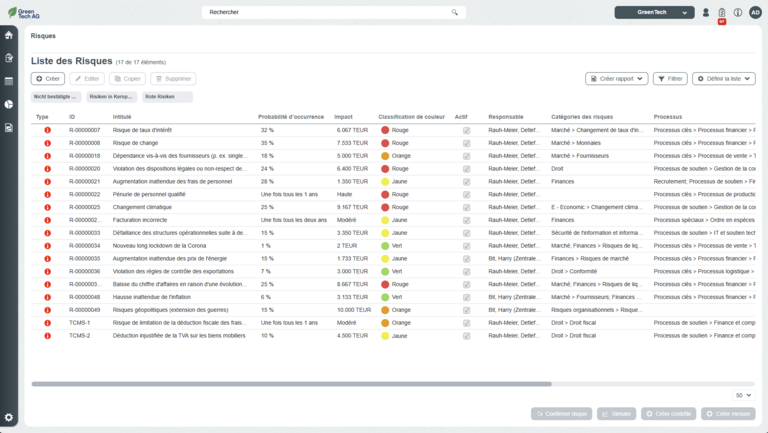The width and height of the screenshot is (768, 433).
Task: Toggle Actif checkbox for Changement climatique row
Action: [466, 207]
